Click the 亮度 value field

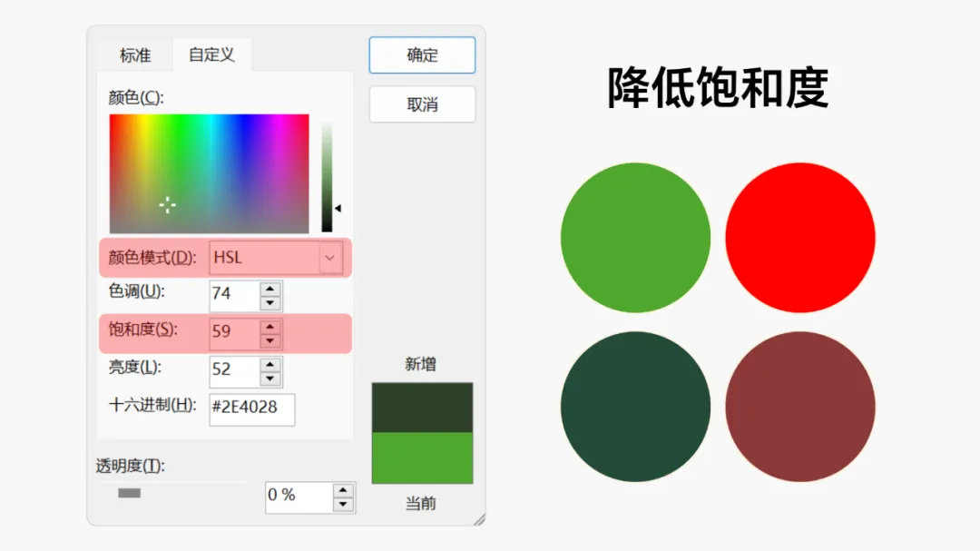click(x=234, y=371)
